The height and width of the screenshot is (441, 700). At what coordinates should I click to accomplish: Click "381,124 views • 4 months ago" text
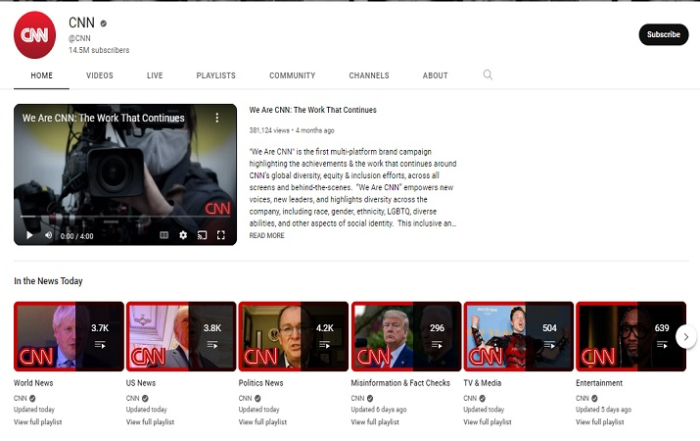(292, 130)
